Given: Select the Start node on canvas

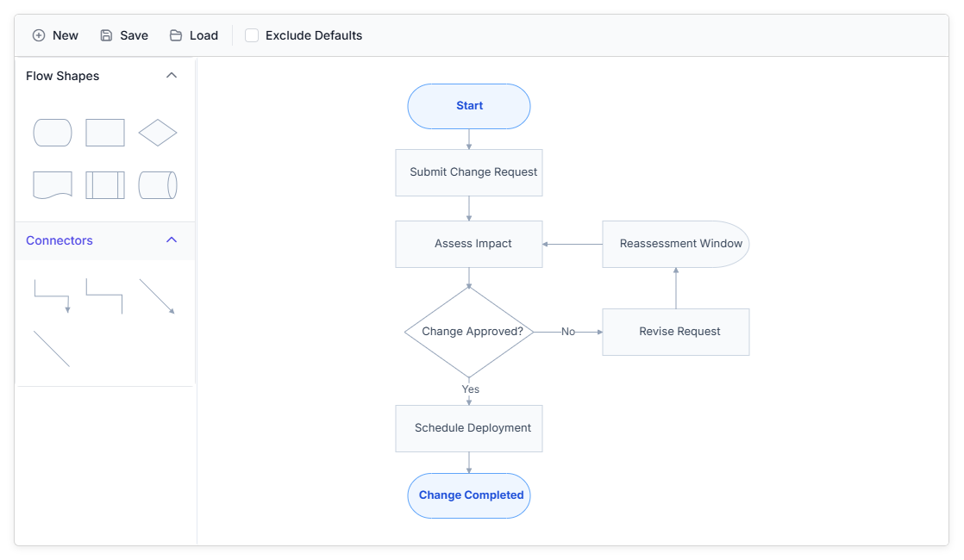Looking at the screenshot, I should (469, 106).
